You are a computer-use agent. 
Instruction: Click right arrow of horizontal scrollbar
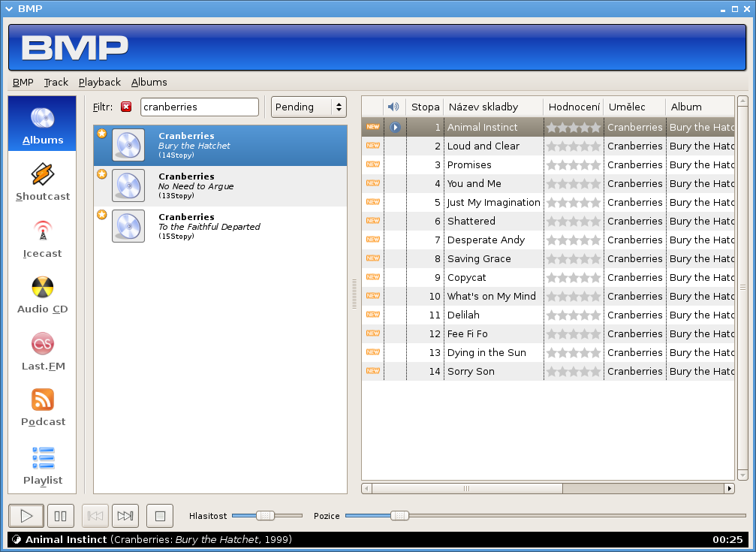click(730, 488)
